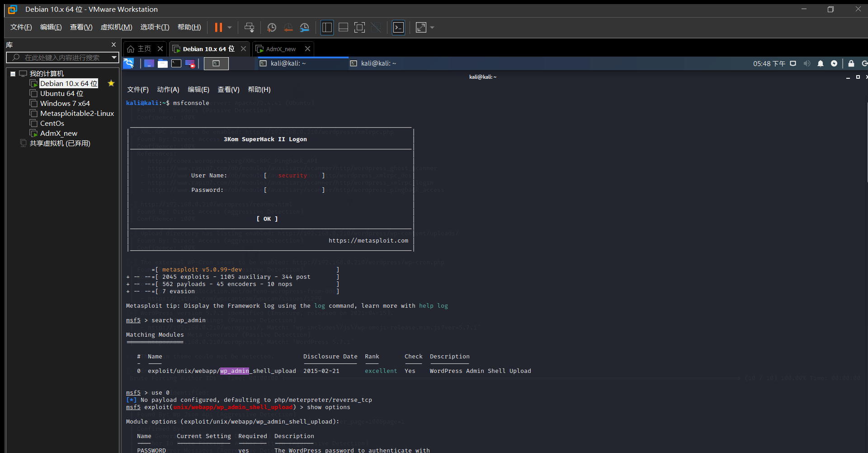Revert to the previous snapshot
Image resolution: width=868 pixels, height=453 pixels.
pos(288,28)
